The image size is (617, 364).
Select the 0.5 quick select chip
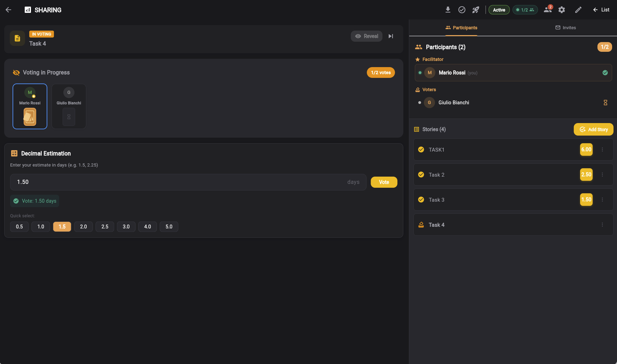19,227
